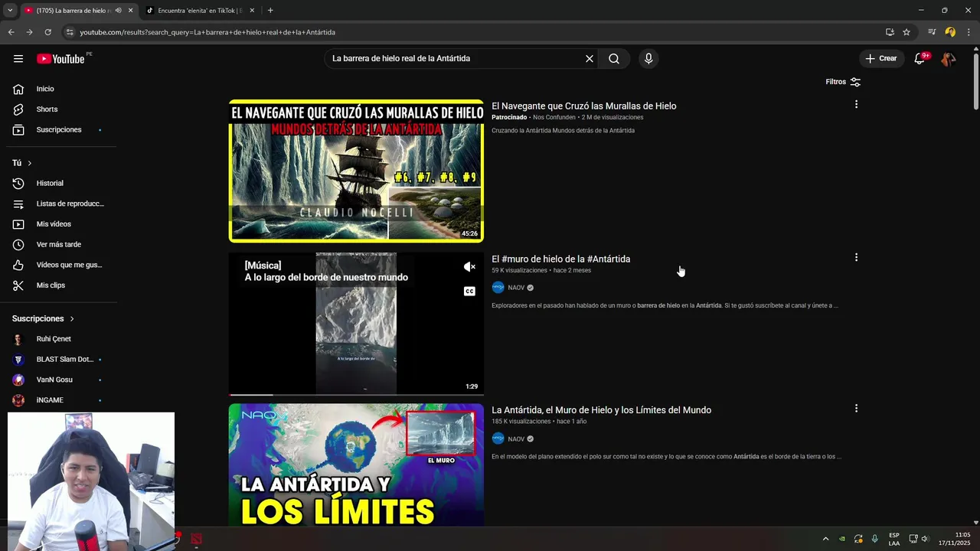Viewport: 980px width, 551px height.
Task: Switch to the TikTok 'elenita' tab
Action: 201,11
